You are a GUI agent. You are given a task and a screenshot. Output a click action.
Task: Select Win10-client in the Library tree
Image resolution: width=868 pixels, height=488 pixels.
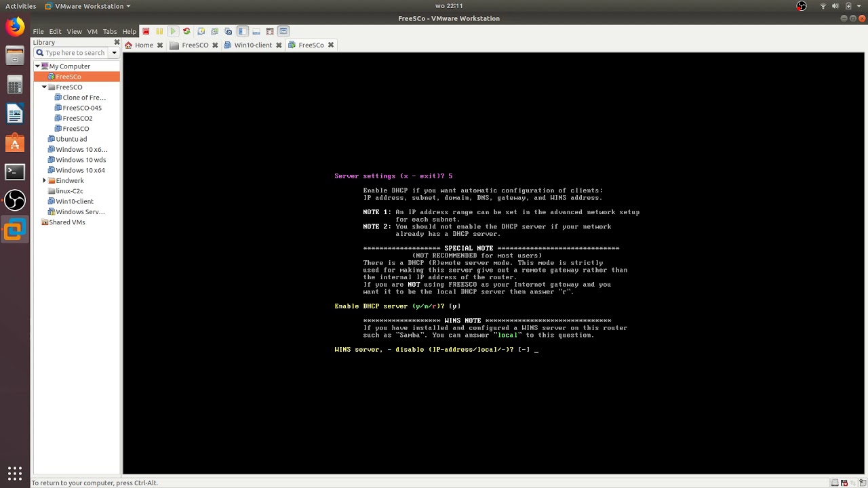coord(71,201)
